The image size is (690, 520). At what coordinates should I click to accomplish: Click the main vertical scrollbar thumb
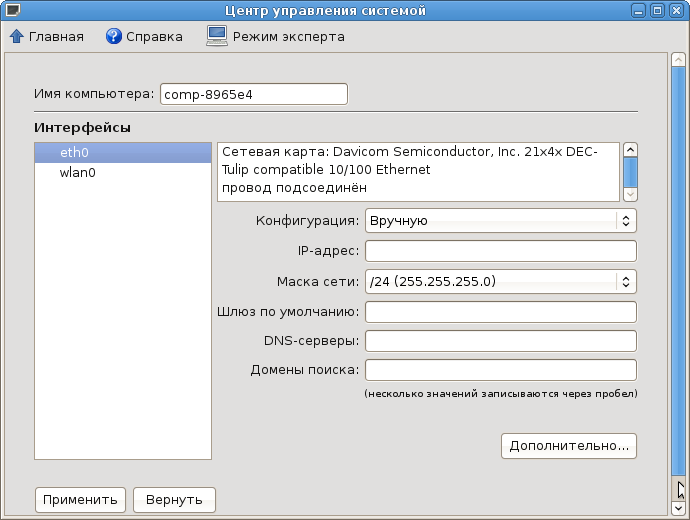click(x=678, y=271)
